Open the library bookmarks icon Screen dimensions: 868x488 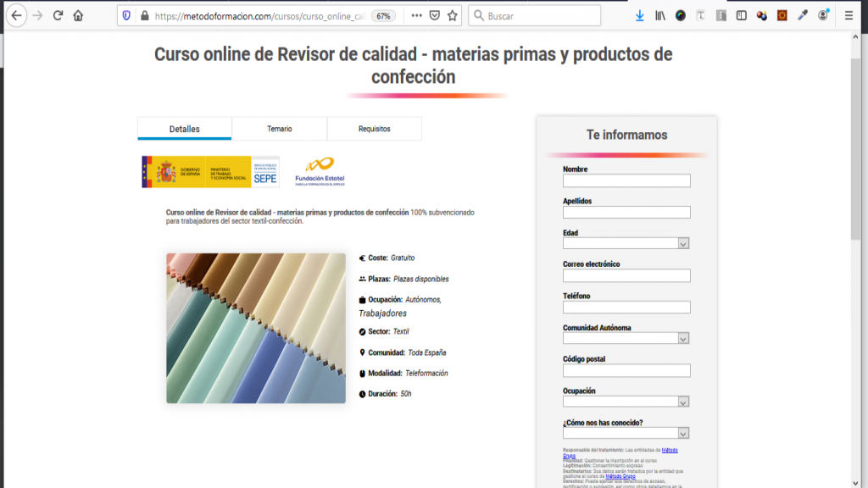pyautogui.click(x=659, y=16)
